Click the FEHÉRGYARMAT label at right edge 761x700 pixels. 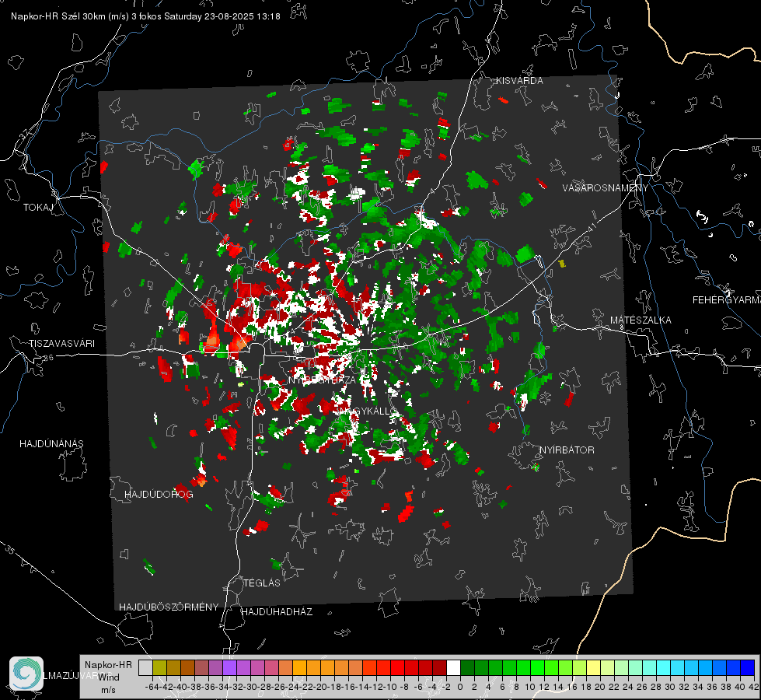click(727, 300)
